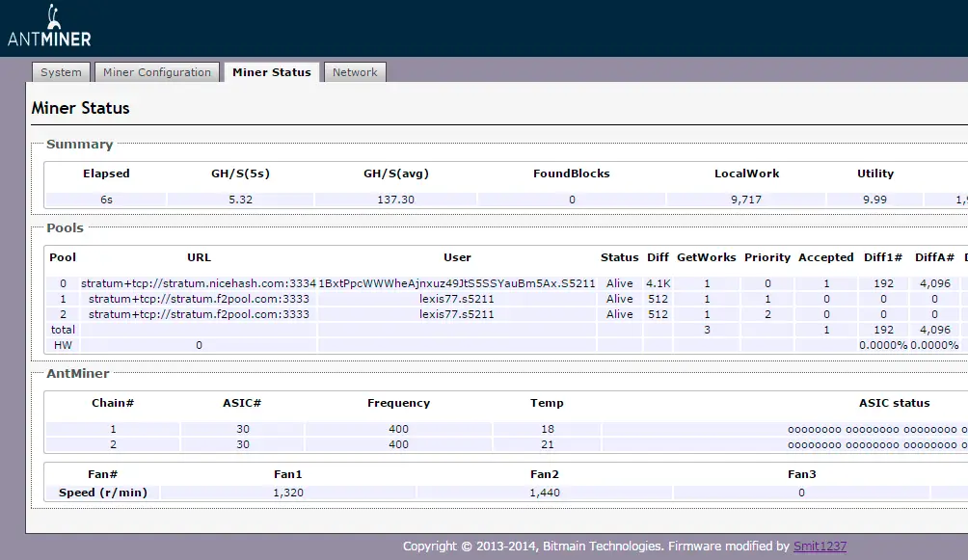Click the Alive status of pool 0

tap(619, 283)
